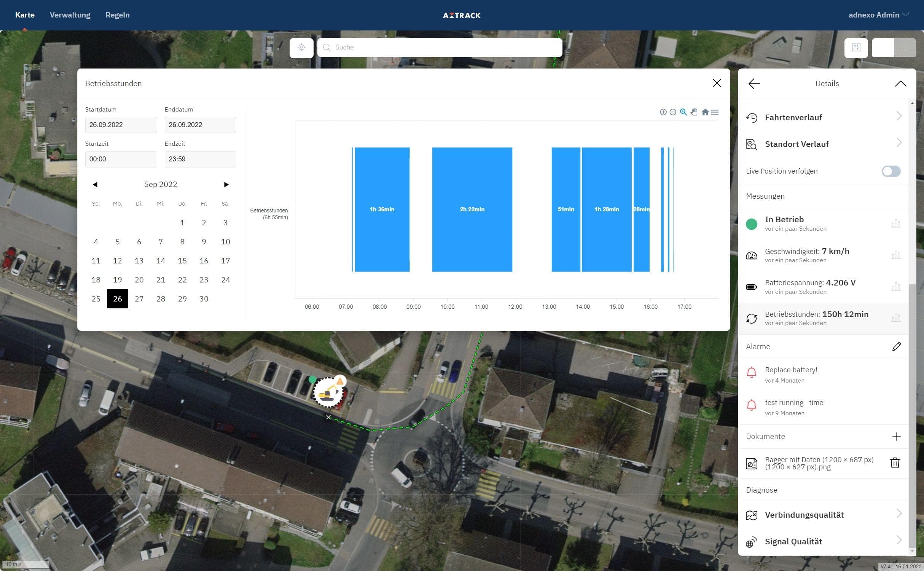This screenshot has height=571, width=924.
Task: Click the Verbindungsqualität diagnose icon
Action: click(751, 515)
